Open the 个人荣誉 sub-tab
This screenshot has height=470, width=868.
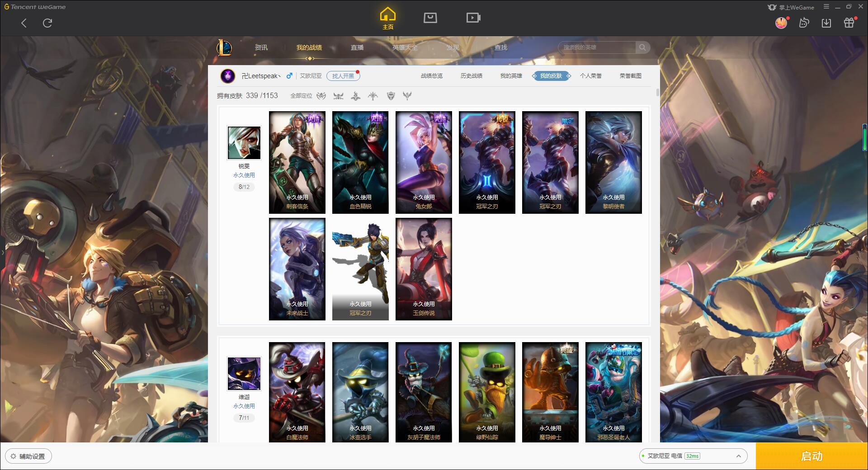pos(591,76)
